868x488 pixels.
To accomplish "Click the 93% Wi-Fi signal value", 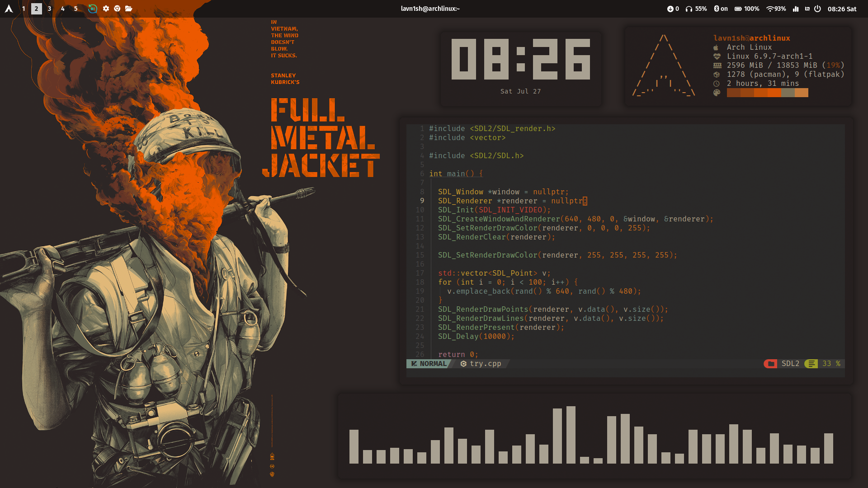I will [x=780, y=9].
